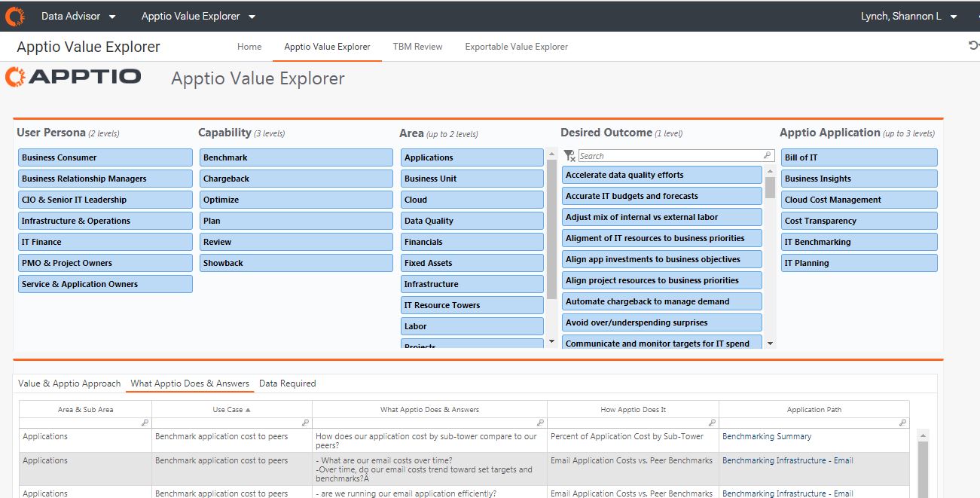
Task: Sort the table by Use Case column header
Action: [x=232, y=410]
